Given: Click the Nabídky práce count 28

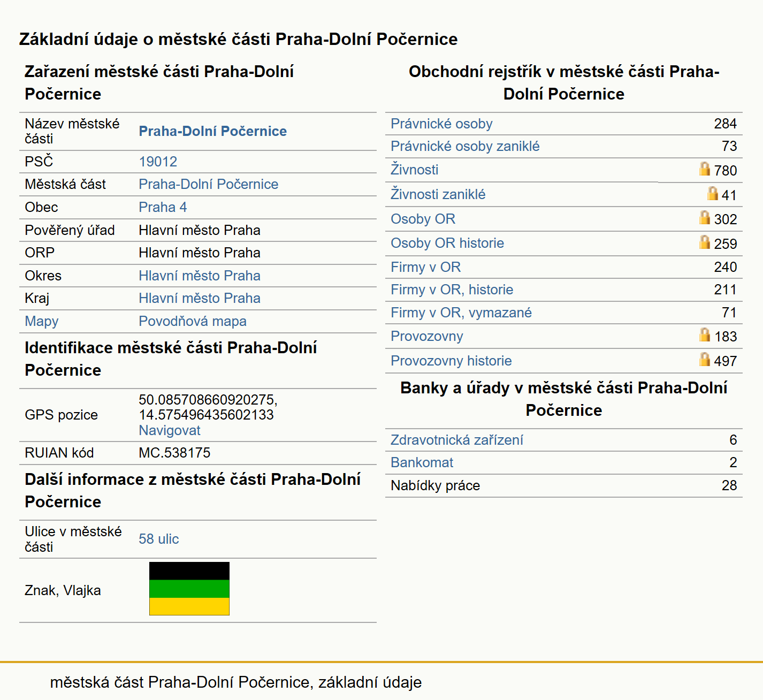Looking at the screenshot, I should [729, 485].
